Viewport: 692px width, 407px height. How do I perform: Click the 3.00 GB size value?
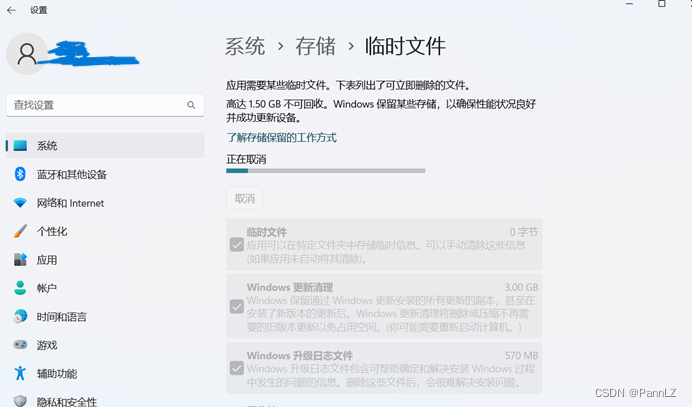coord(522,287)
